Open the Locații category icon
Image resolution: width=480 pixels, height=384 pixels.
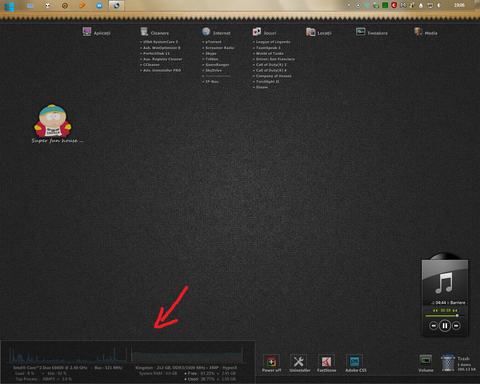311,32
